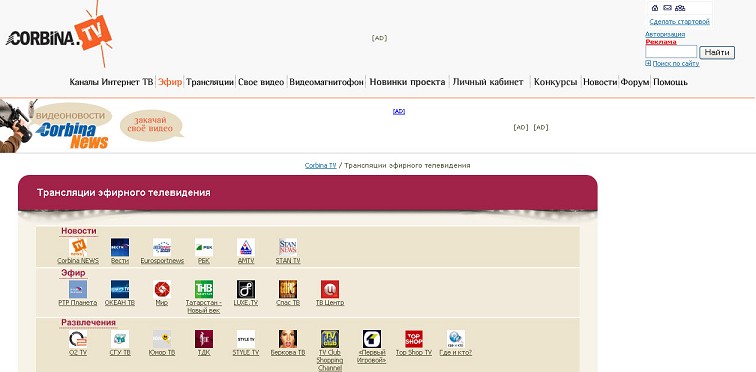Click the Corbina News video news banner
The image size is (756, 372).
click(x=72, y=126)
